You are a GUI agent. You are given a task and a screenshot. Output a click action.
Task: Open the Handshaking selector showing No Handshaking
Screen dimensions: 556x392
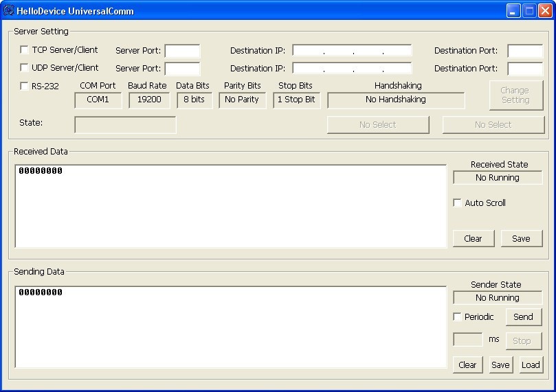(396, 100)
